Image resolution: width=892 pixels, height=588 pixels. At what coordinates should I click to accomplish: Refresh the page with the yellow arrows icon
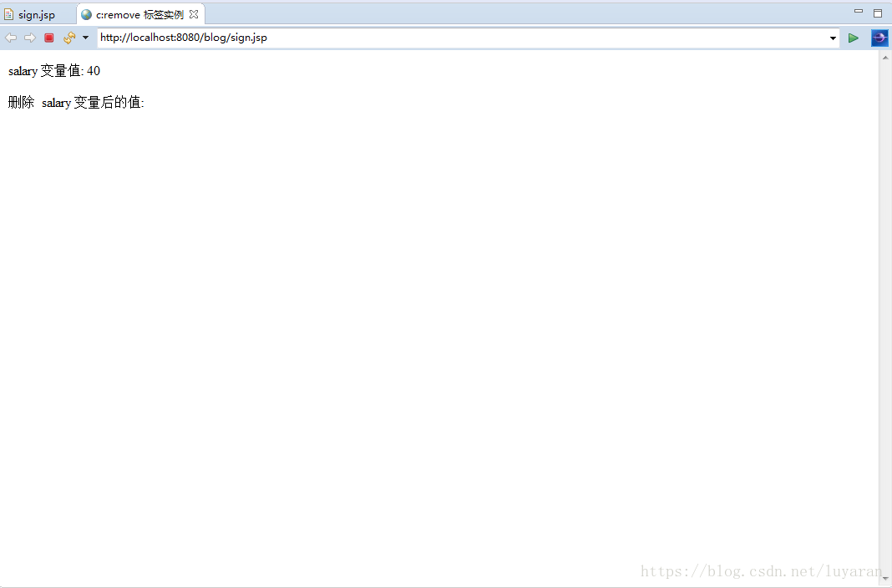click(69, 38)
